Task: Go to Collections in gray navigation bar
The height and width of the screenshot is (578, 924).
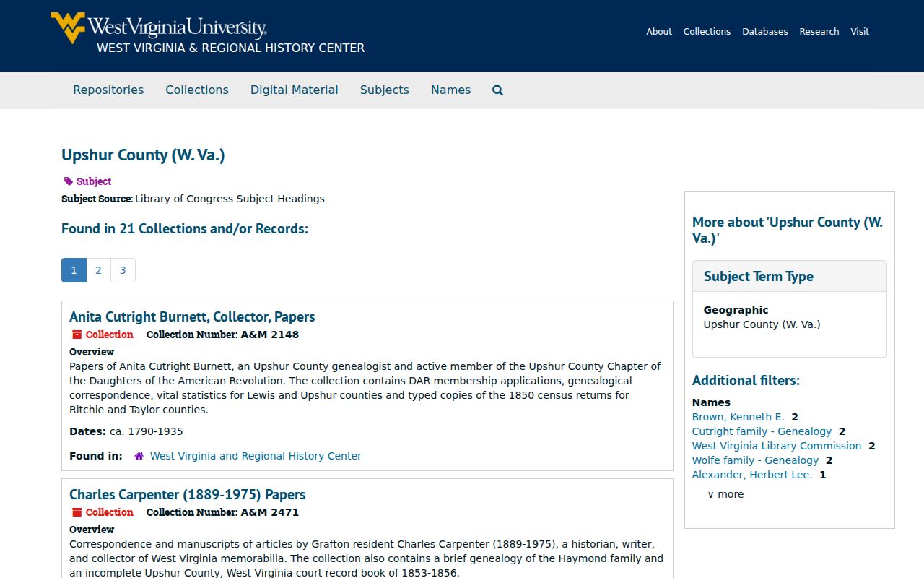Action: (197, 90)
